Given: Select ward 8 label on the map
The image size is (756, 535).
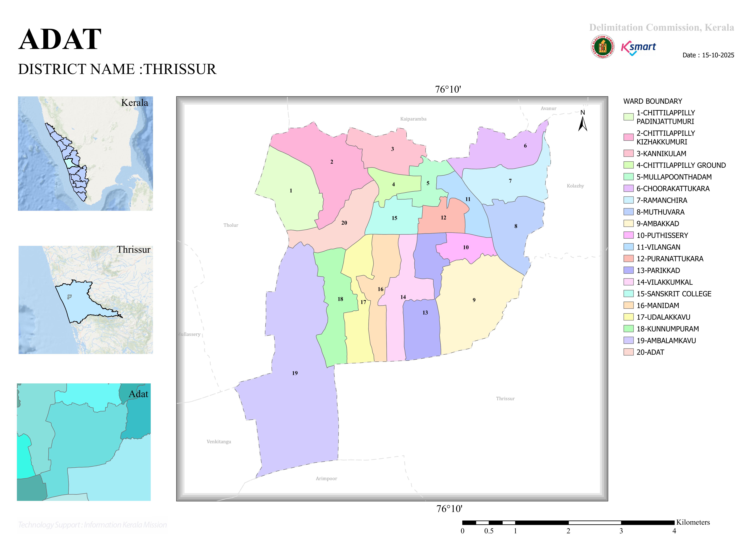Looking at the screenshot, I should 516,226.
